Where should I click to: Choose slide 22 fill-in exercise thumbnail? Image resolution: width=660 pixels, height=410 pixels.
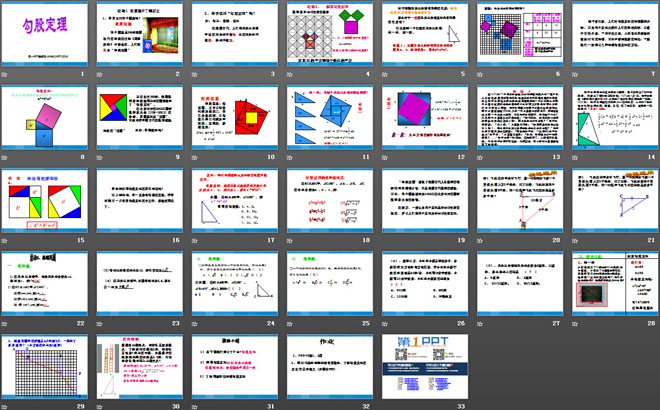pos(45,283)
